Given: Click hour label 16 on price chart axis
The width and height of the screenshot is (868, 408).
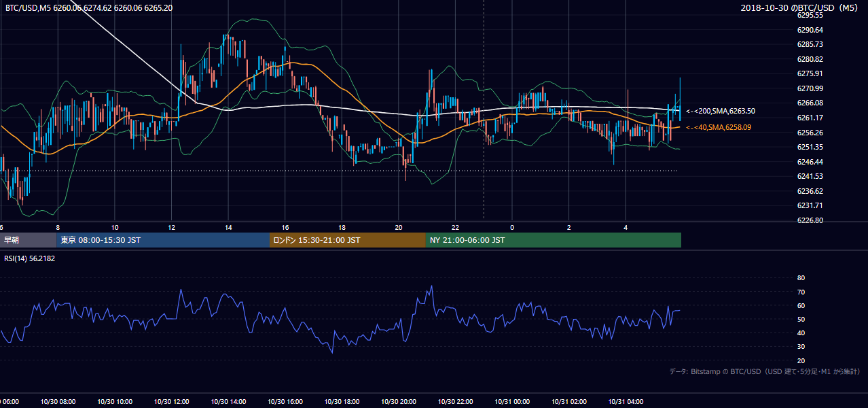Looking at the screenshot, I should point(285,227).
